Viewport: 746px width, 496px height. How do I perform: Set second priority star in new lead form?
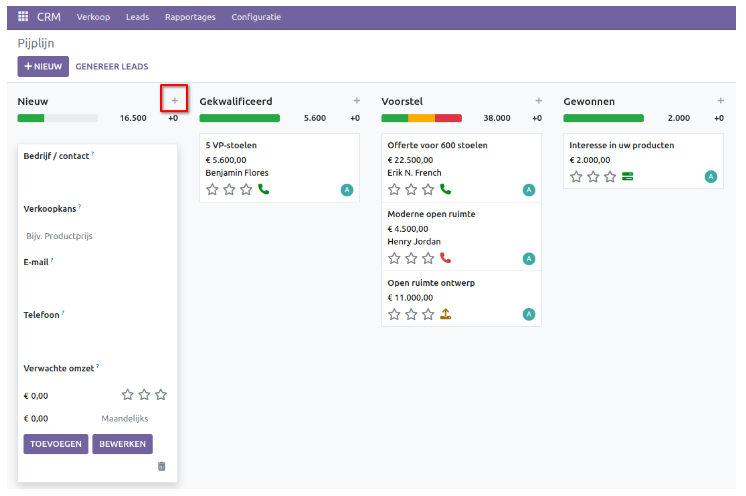pyautogui.click(x=144, y=395)
